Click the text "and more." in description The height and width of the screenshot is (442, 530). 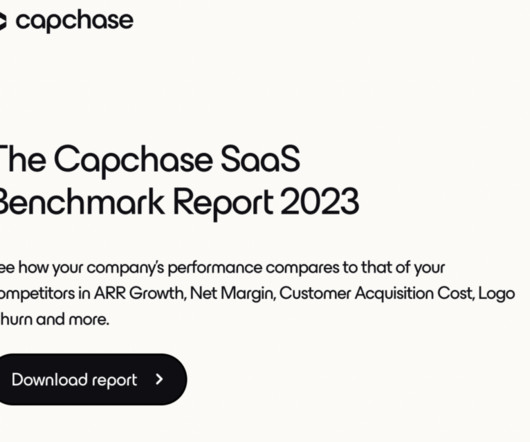pos(73,319)
